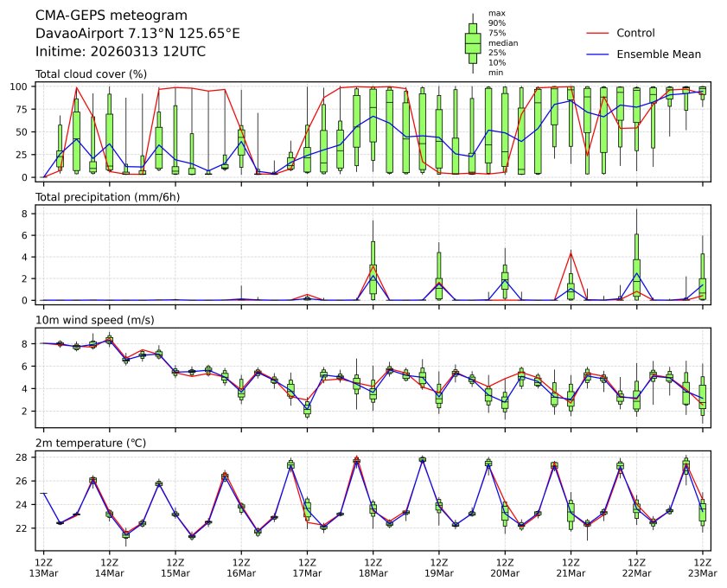The width and height of the screenshot is (727, 588).
Task: Click the box-plot legend symbol
Action: pos(473,42)
